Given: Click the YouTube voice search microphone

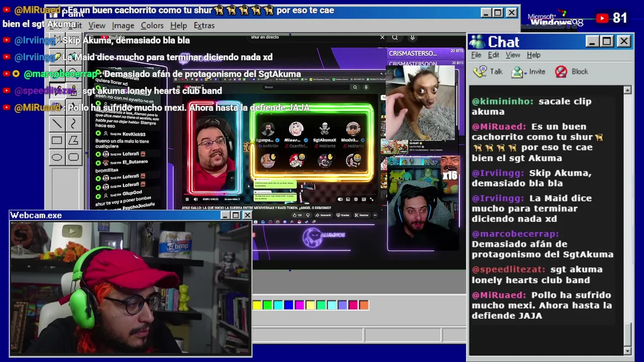Looking at the screenshot, I should [412, 37].
